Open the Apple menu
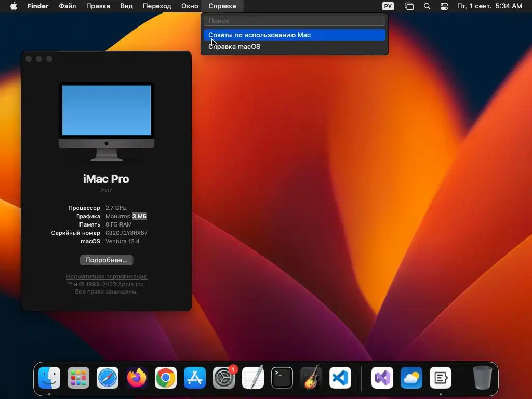Screen dimensions: 532x399 tap(14, 6)
